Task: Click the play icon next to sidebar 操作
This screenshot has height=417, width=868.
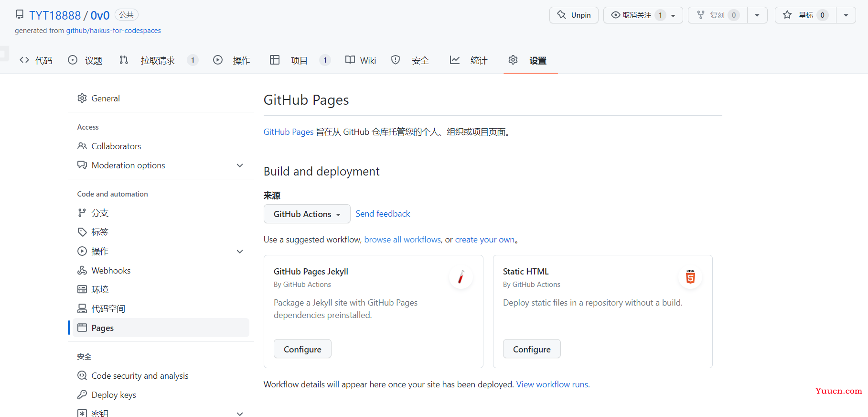Action: pyautogui.click(x=82, y=251)
